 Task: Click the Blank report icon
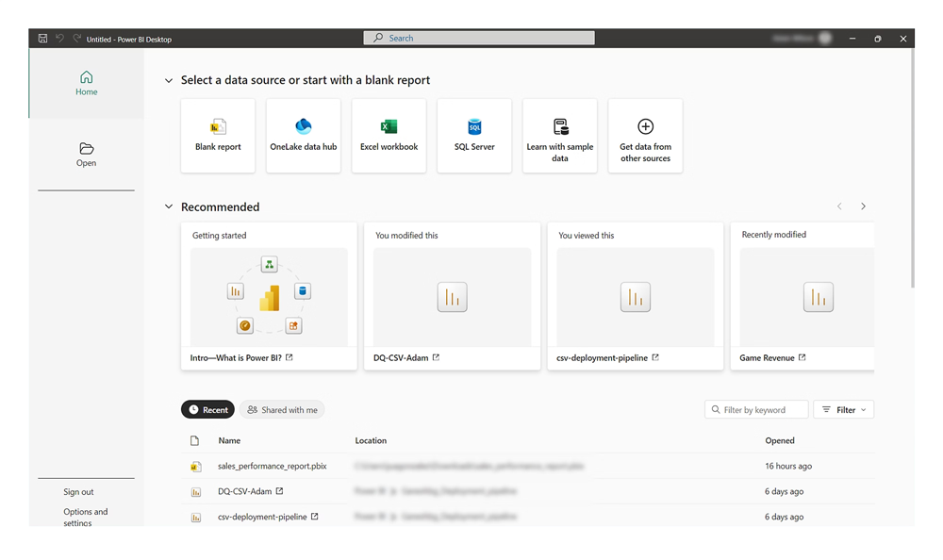(218, 127)
